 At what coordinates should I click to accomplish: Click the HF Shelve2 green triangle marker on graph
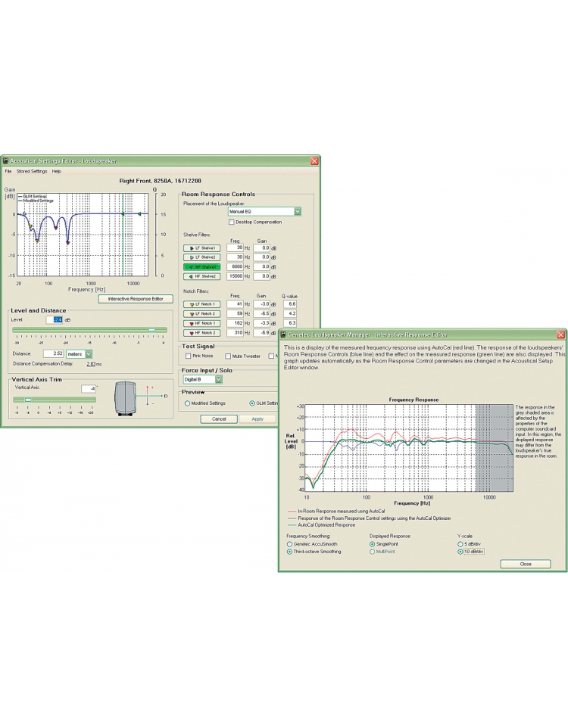139,213
